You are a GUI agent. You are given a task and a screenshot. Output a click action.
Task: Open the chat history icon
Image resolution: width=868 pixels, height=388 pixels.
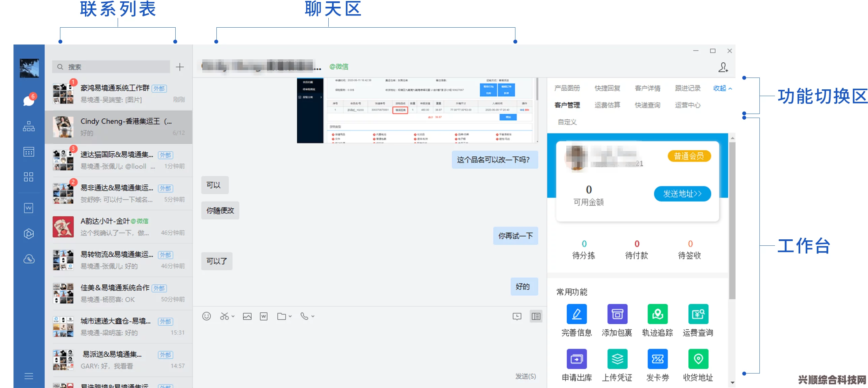click(517, 316)
